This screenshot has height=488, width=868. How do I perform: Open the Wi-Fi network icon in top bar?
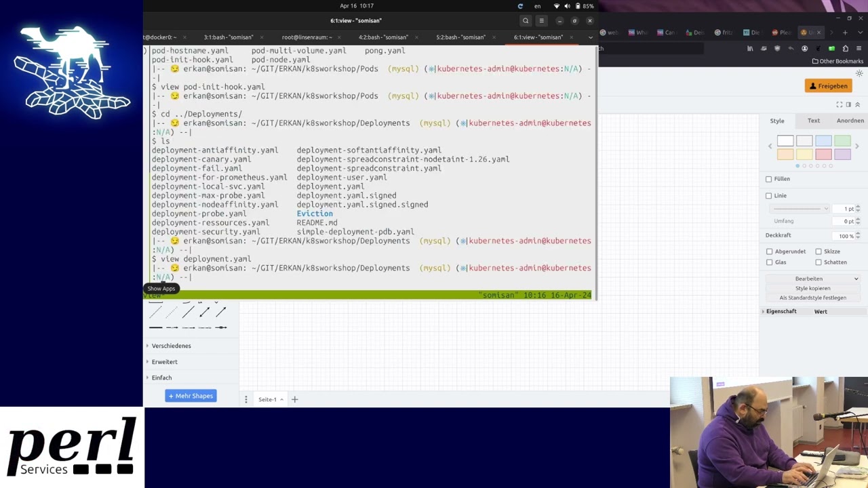pyautogui.click(x=557, y=6)
